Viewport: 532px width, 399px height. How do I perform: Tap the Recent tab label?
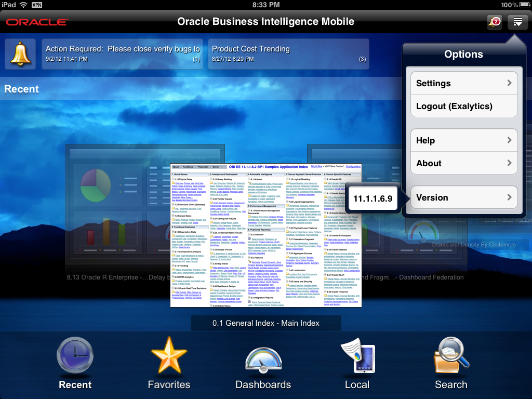pyautogui.click(x=75, y=385)
